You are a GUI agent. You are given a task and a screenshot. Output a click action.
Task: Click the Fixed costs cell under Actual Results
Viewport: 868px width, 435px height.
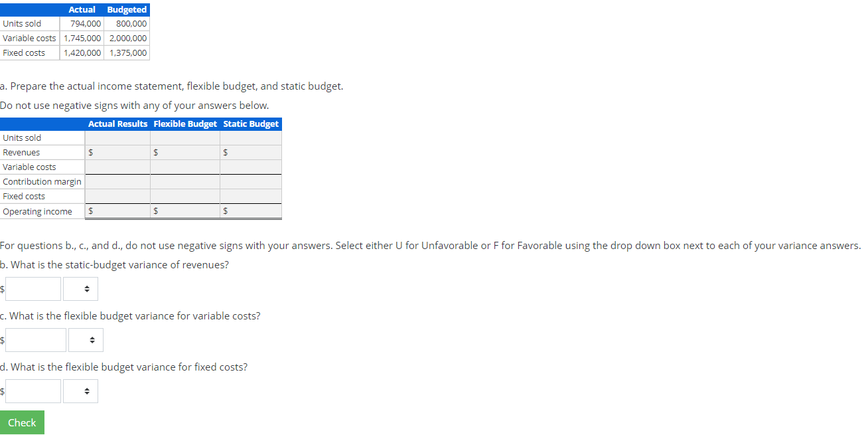(x=117, y=196)
